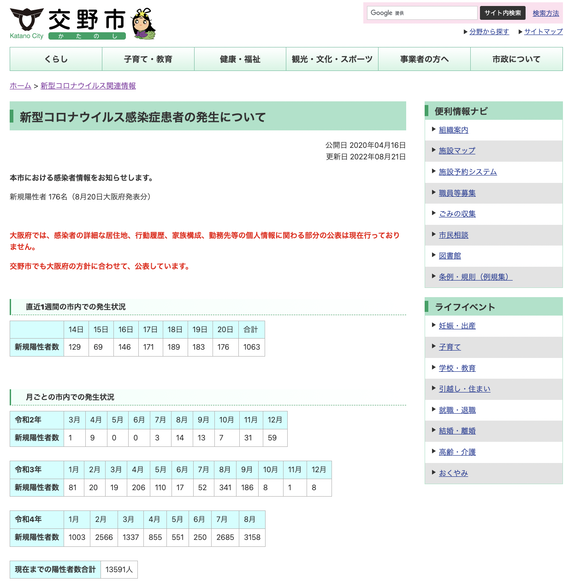Open the サイトマップ link
This screenshot has height=586, width=580.
pos(543,32)
